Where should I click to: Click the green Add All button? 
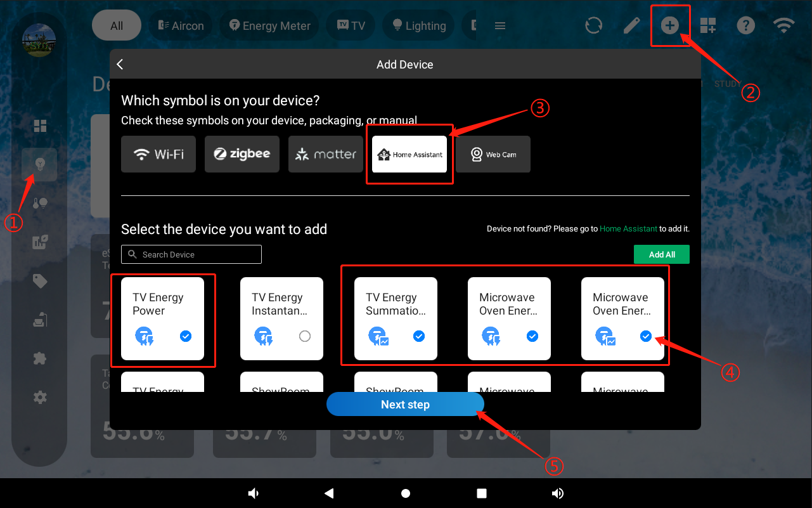point(661,254)
